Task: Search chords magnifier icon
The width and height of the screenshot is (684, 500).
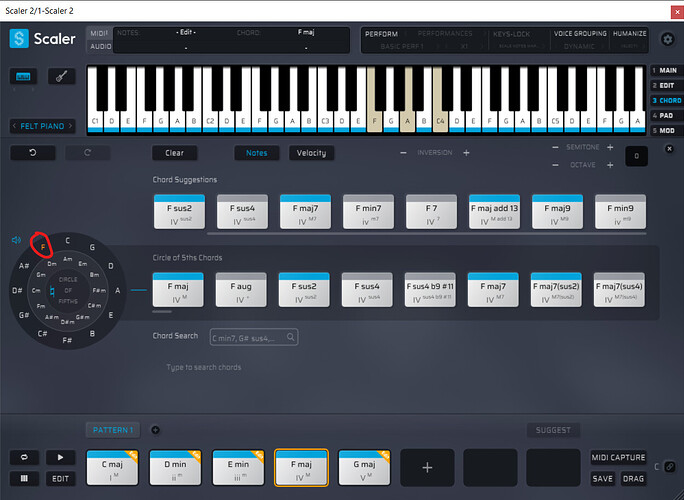Action: click(291, 337)
